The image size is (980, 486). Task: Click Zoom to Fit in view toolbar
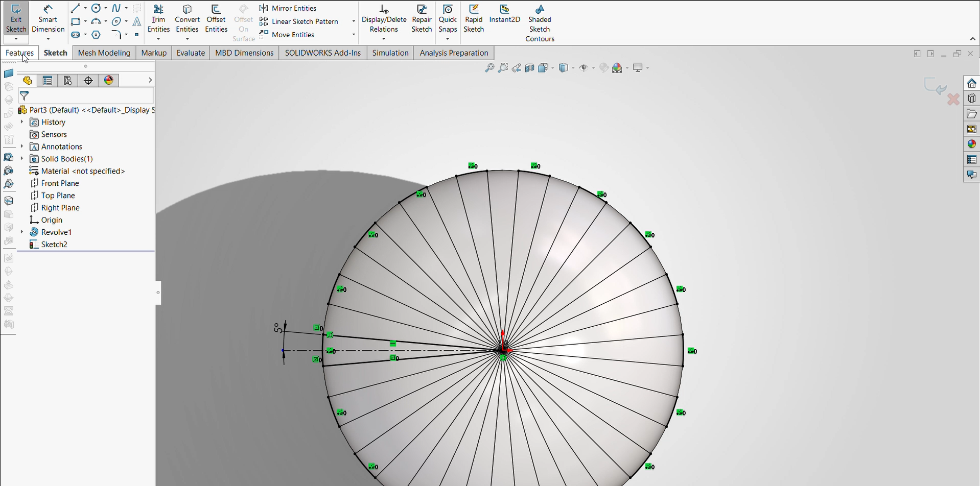(489, 68)
